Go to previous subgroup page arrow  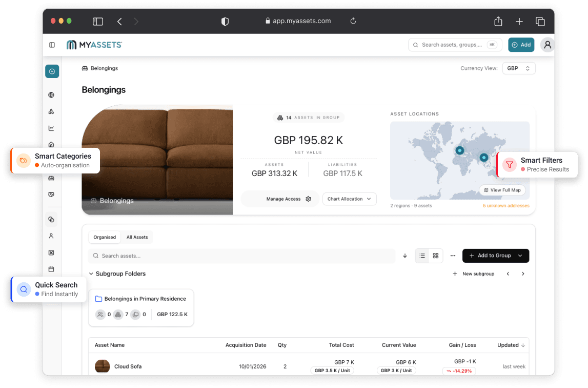[x=508, y=274]
